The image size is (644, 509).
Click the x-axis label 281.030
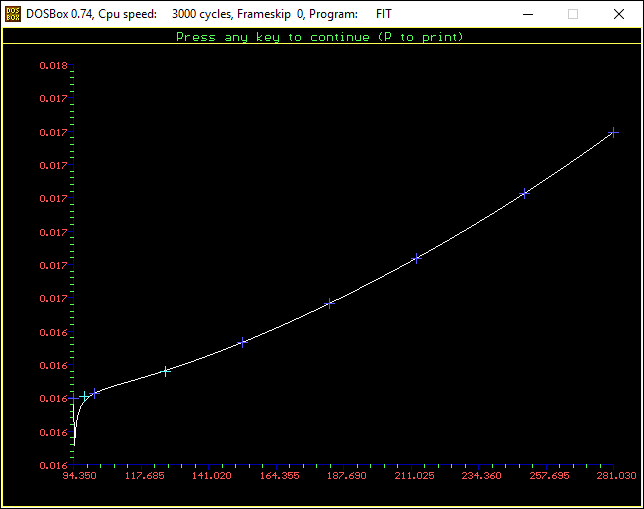point(616,476)
